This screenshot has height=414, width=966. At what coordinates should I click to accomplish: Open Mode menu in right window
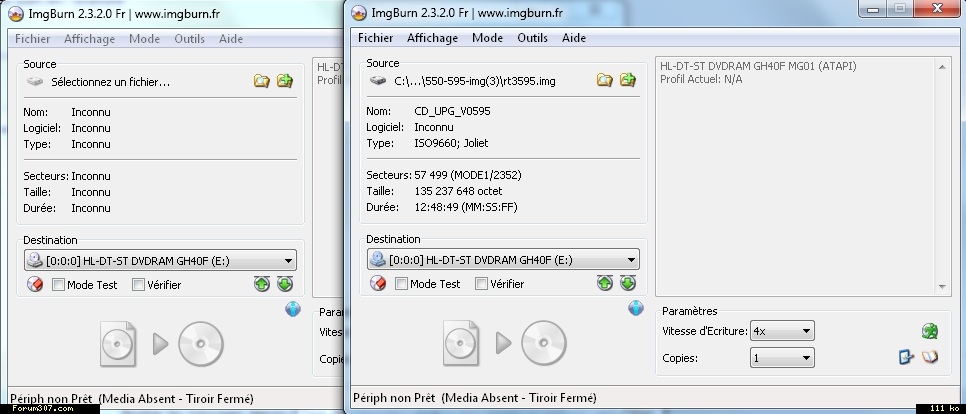point(487,38)
